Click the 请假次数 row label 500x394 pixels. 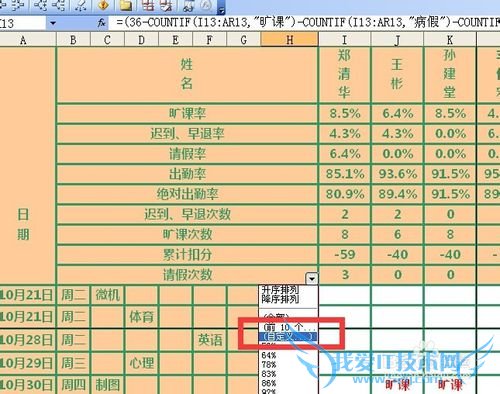tap(187, 275)
